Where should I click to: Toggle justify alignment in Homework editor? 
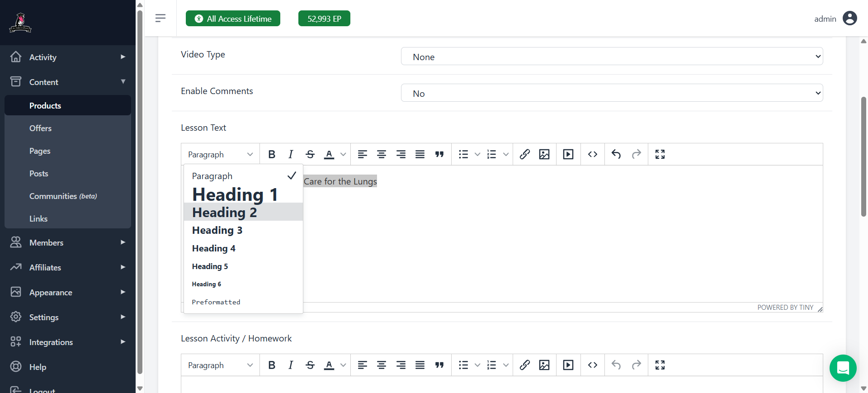[x=420, y=365]
